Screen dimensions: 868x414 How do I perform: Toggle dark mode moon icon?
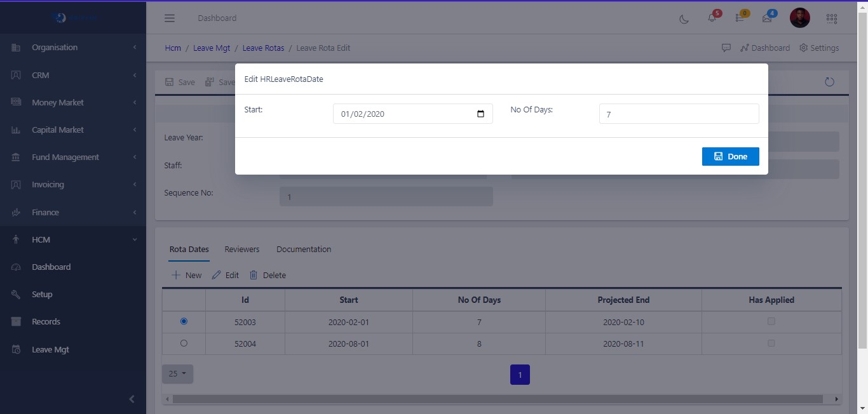pos(684,18)
